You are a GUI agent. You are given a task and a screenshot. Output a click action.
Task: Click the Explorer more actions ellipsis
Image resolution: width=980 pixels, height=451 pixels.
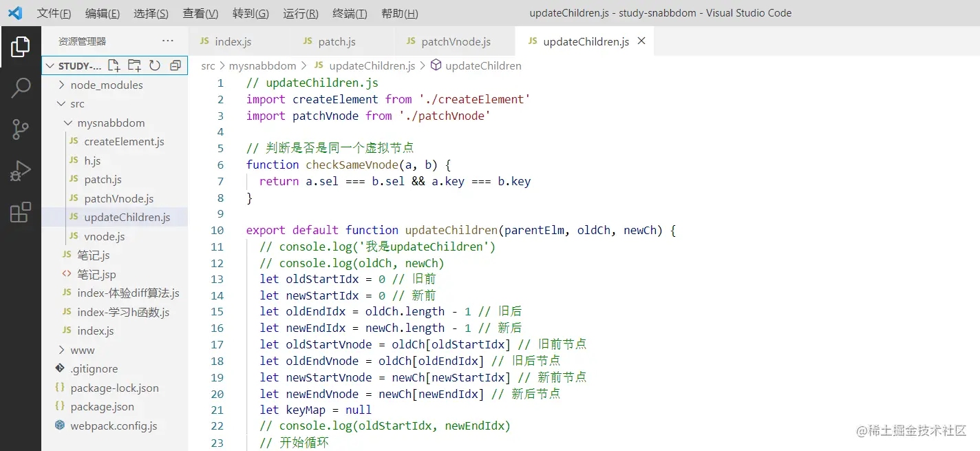(x=167, y=41)
